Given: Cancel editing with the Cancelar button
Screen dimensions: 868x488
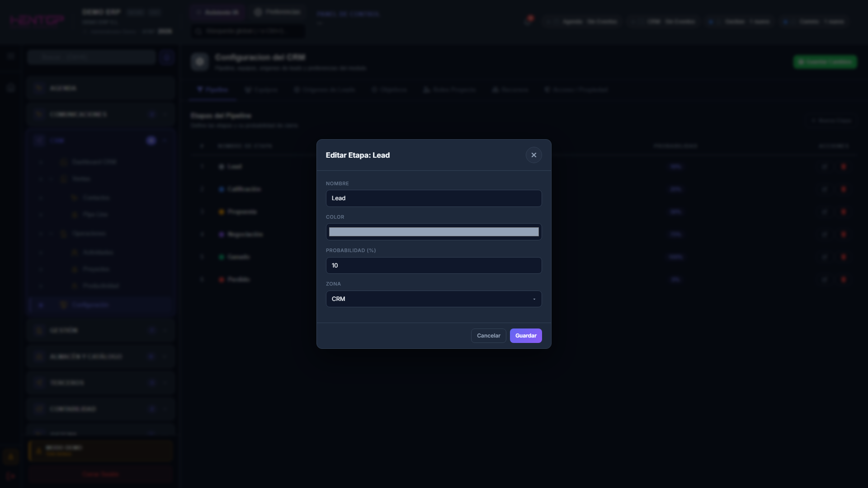Looking at the screenshot, I should pos(488,336).
